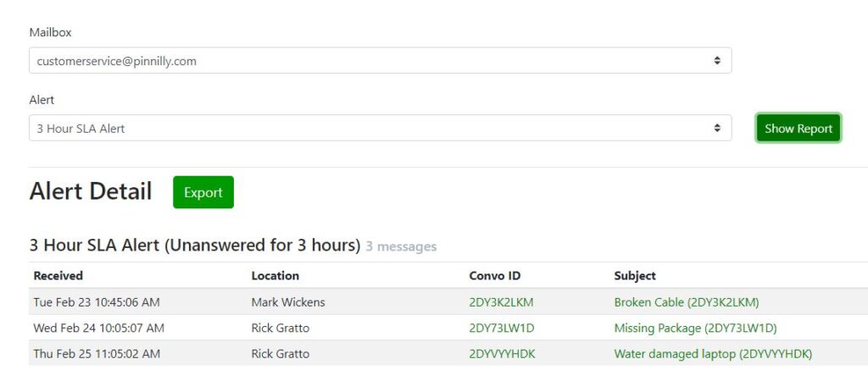Open convo ID 2DY73LW1D
868x392 pixels.
(x=502, y=329)
